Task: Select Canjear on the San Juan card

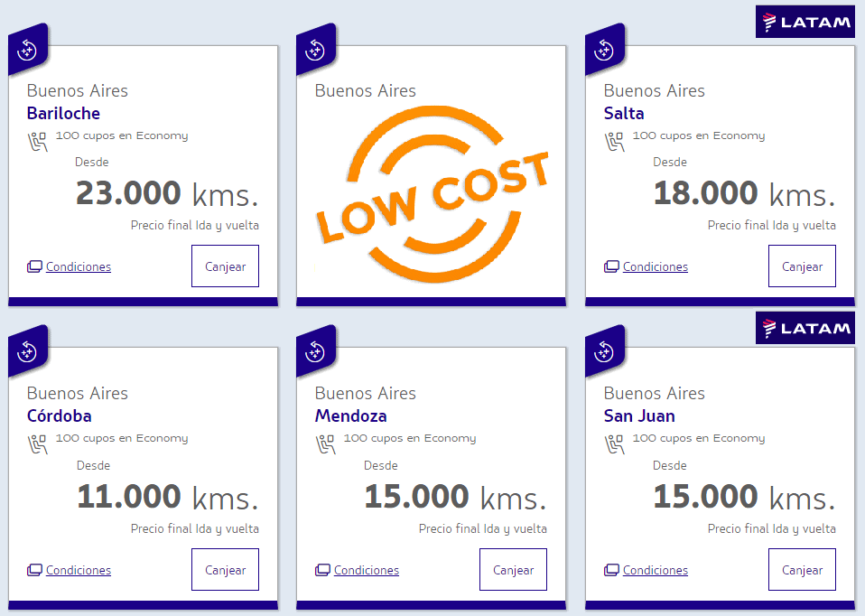Action: pos(802,570)
